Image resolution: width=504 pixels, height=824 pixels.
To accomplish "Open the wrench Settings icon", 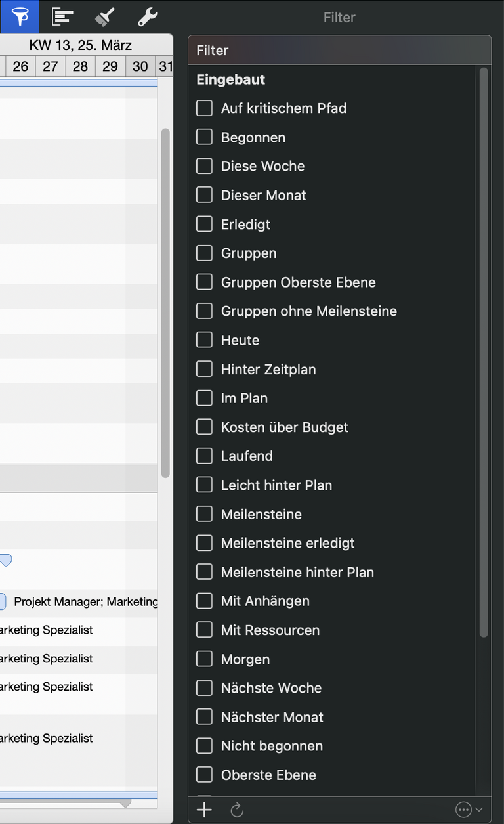I will click(147, 16).
